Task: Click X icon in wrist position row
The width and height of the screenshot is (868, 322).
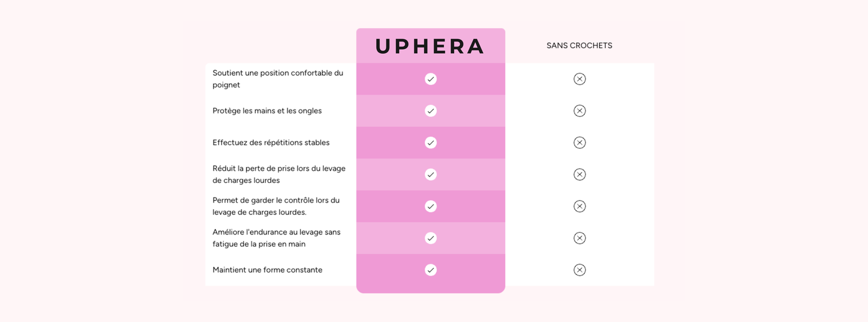Action: (x=579, y=79)
